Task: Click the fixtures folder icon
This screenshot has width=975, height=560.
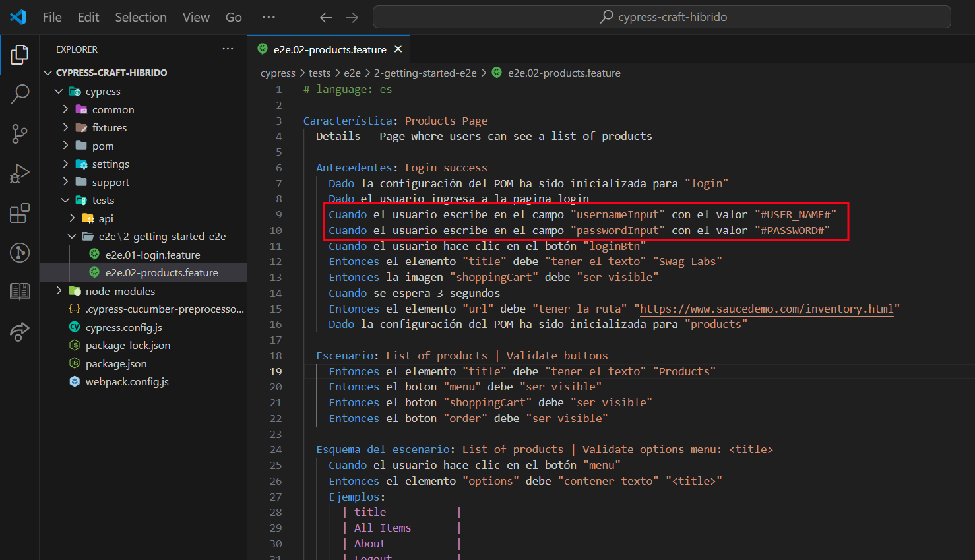Action: click(x=81, y=127)
